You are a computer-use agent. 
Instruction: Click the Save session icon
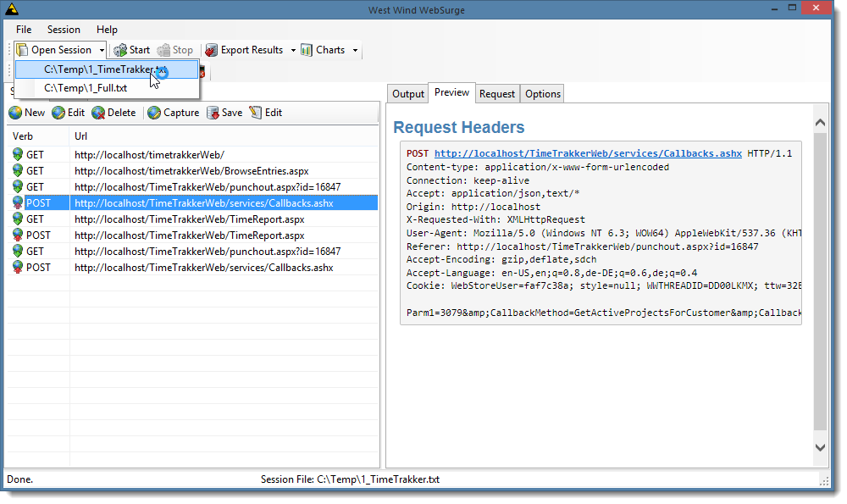(213, 113)
